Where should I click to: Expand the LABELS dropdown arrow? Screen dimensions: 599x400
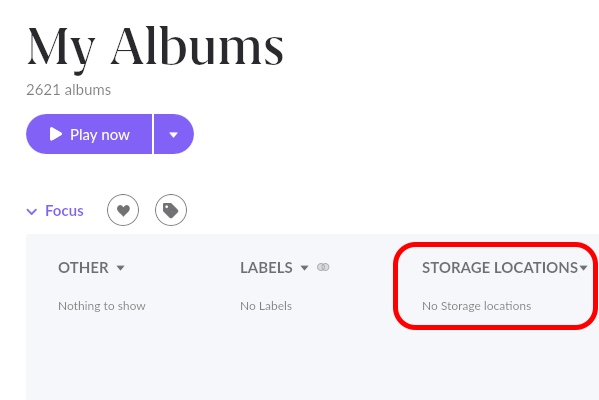(304, 268)
